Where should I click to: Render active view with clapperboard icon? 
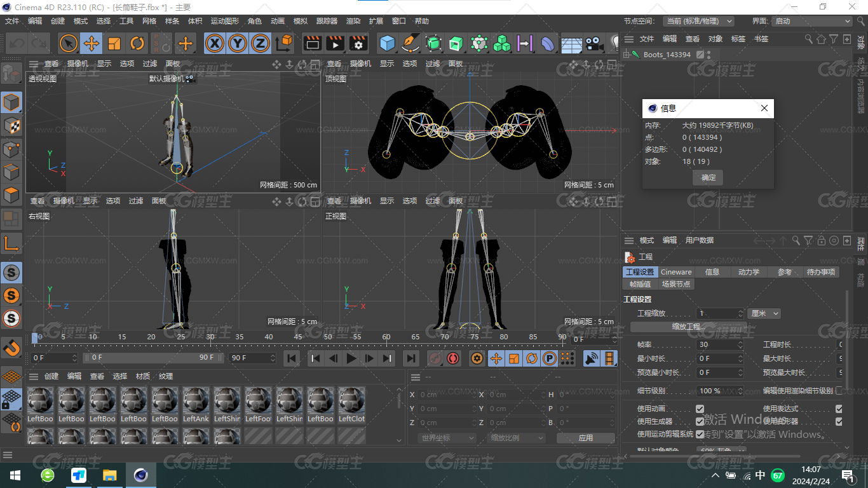click(x=312, y=43)
